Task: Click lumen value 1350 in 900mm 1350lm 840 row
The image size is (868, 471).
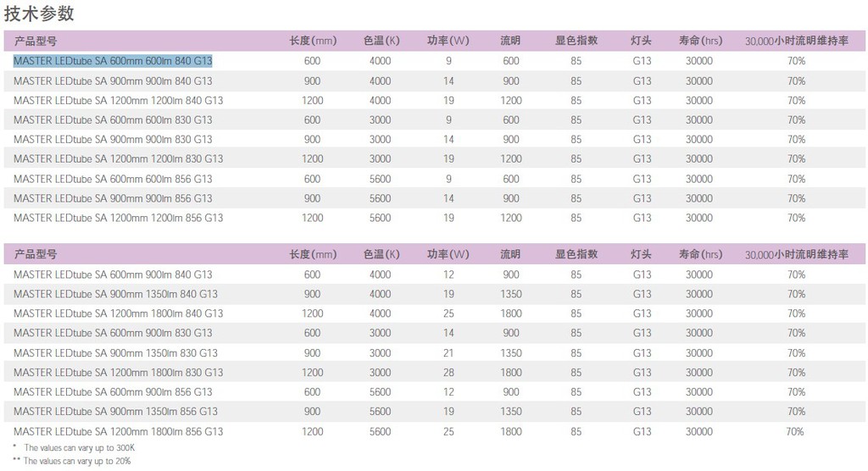Action: click(x=511, y=294)
